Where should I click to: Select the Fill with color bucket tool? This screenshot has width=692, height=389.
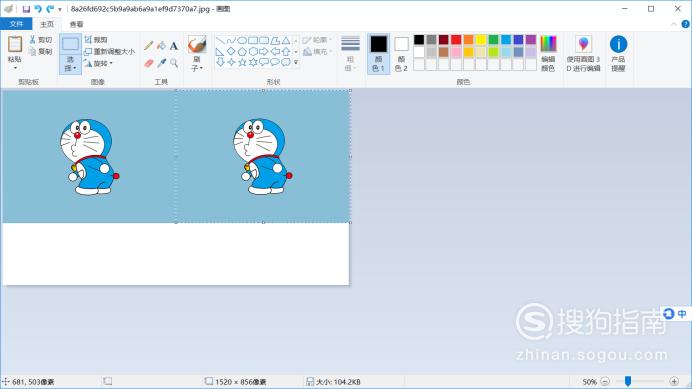pos(162,45)
